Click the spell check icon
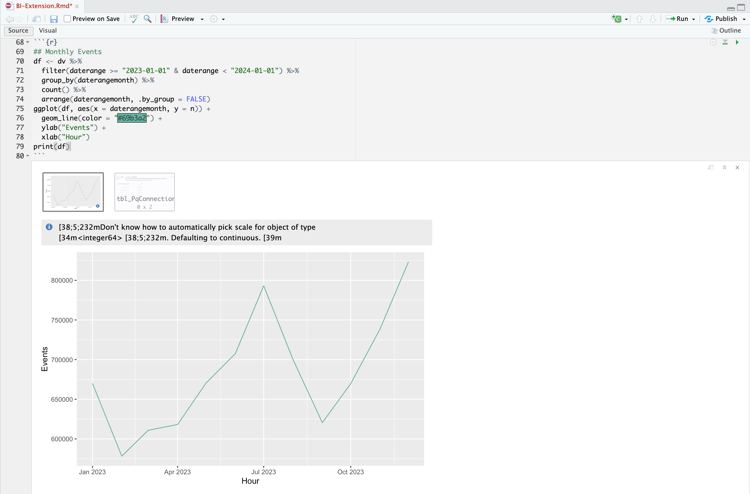 (x=134, y=19)
